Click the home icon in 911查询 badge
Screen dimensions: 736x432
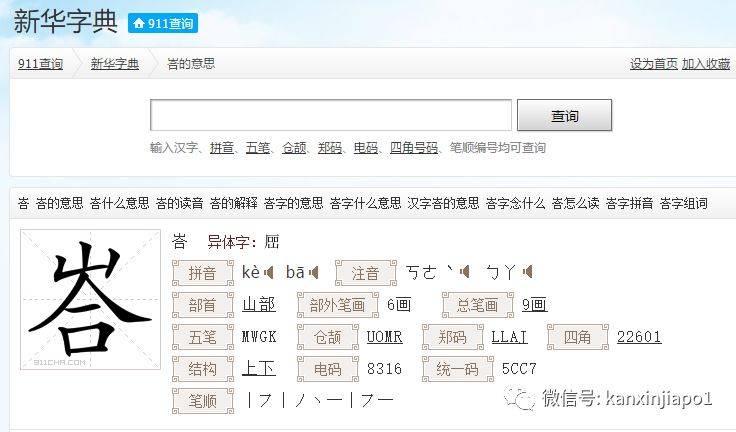coord(139,24)
